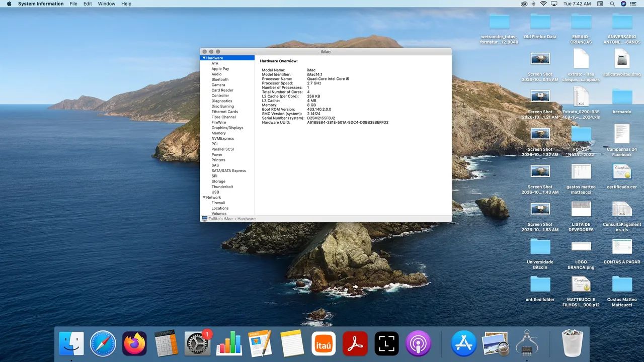Open Finder from the Dock
The image size is (644, 362).
coord(71,344)
